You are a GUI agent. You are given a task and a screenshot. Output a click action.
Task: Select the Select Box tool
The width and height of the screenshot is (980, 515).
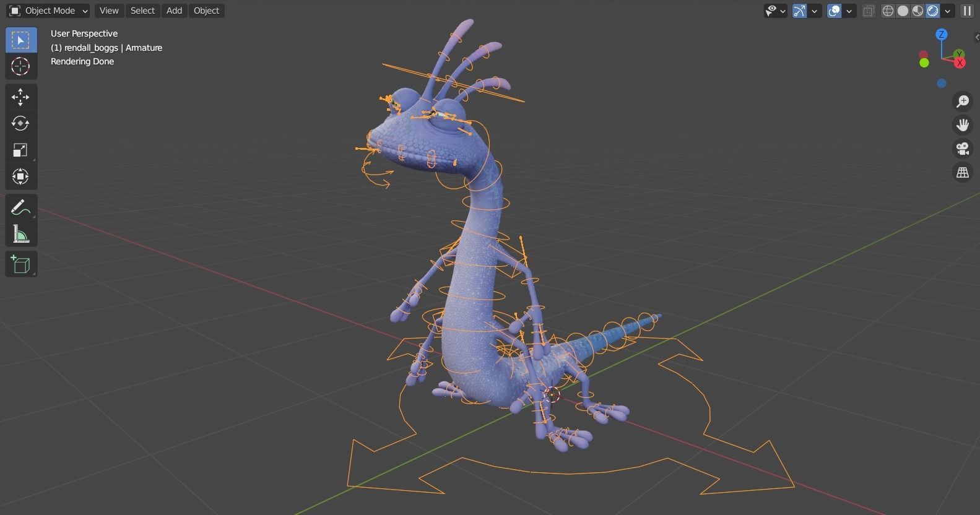(x=20, y=40)
